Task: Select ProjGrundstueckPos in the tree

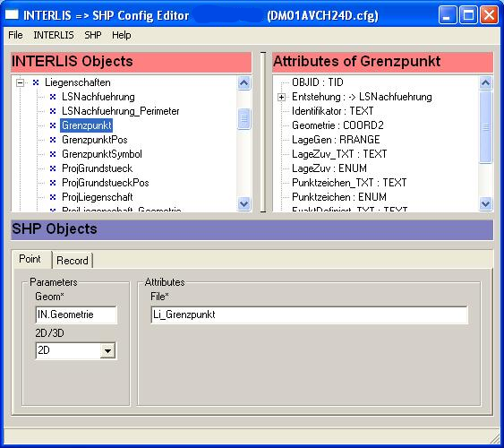Action: point(106,183)
